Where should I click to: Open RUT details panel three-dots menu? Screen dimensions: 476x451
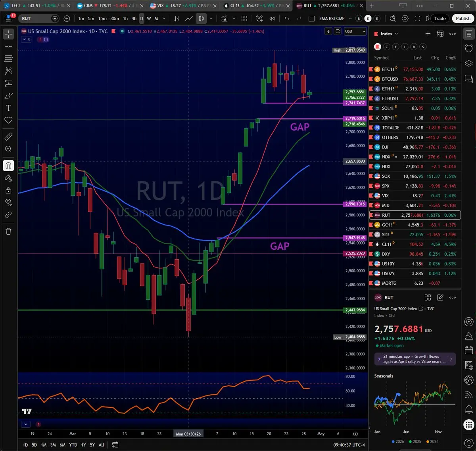pyautogui.click(x=453, y=297)
